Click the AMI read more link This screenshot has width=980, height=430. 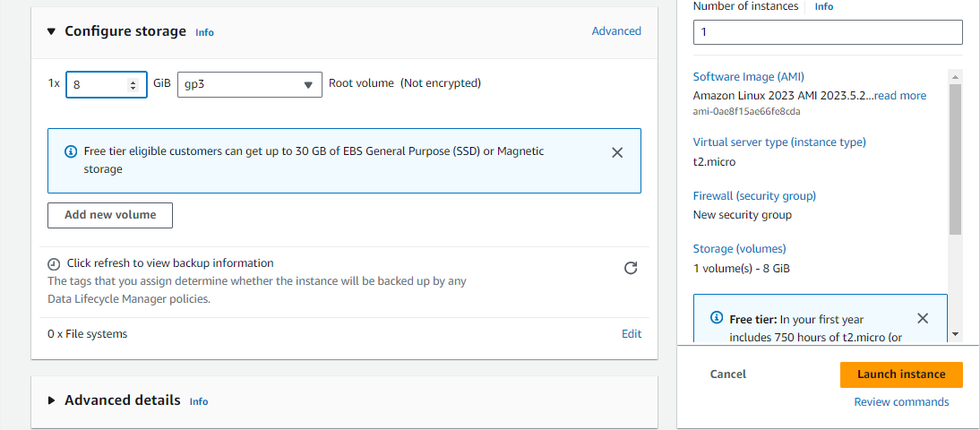pyautogui.click(x=900, y=96)
